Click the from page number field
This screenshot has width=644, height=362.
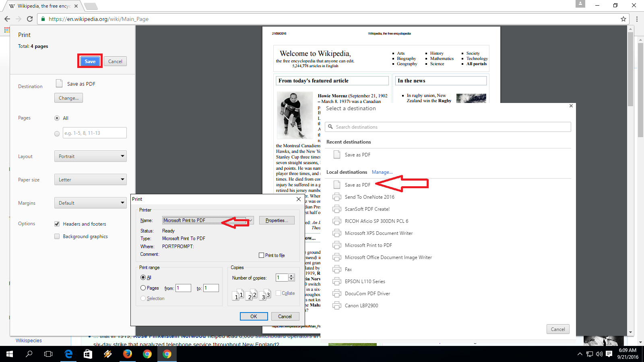coord(183,288)
